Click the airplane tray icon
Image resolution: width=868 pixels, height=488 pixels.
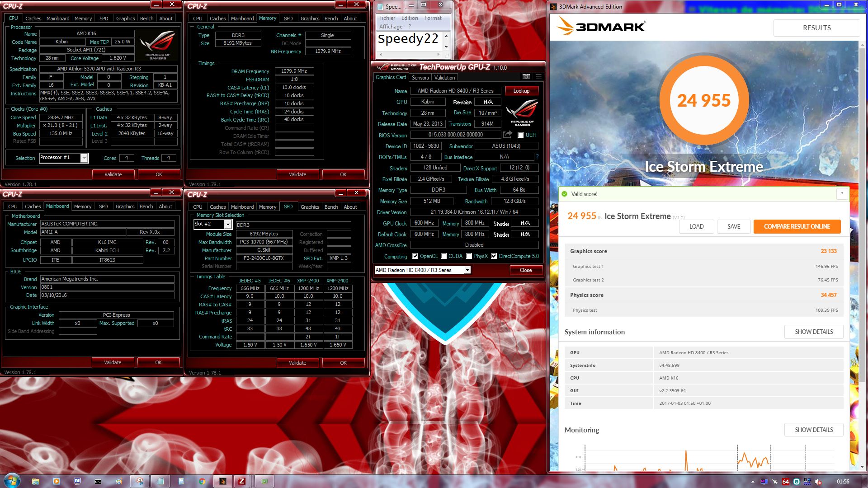tap(774, 482)
